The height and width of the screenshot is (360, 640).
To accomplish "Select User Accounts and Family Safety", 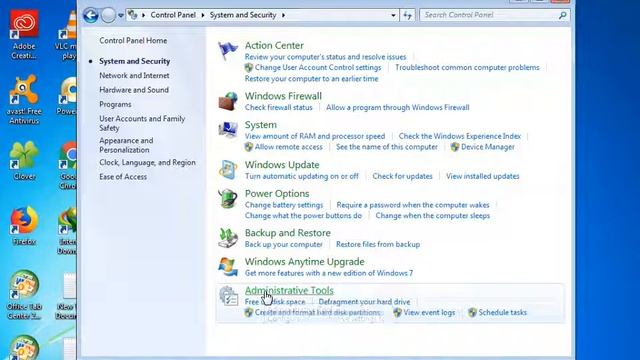I will click(142, 123).
